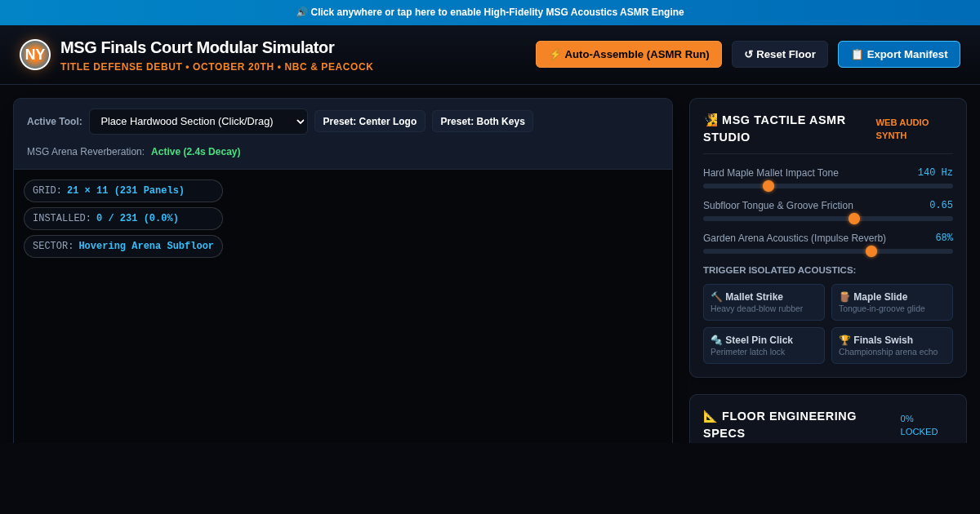Click the TITLE DEFENSE DEBUT subtitle
Image resolution: width=980 pixels, height=514 pixels.
pos(216,67)
